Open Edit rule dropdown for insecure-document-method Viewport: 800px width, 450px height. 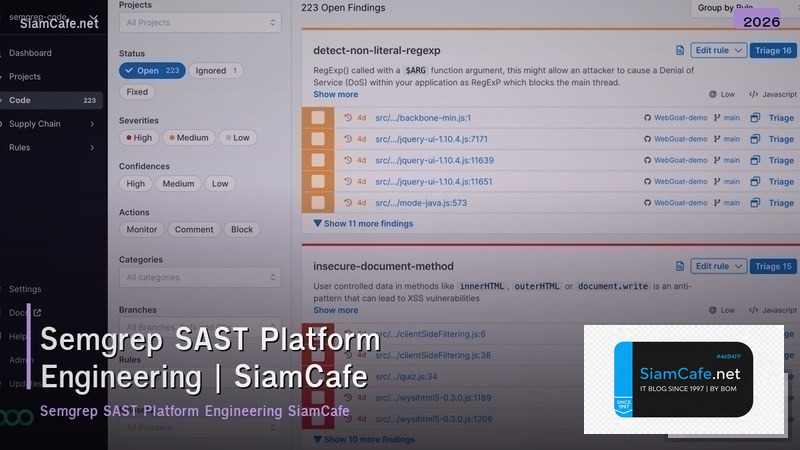click(x=718, y=266)
